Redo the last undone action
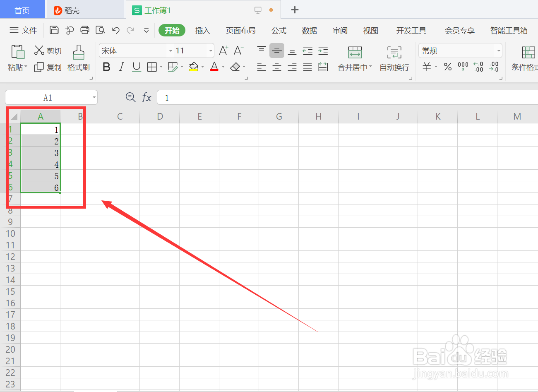Viewport: 538px width, 392px height. (x=130, y=30)
